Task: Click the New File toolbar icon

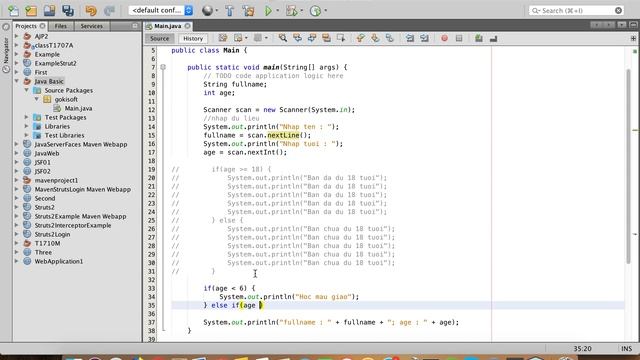Action: (x=13, y=11)
